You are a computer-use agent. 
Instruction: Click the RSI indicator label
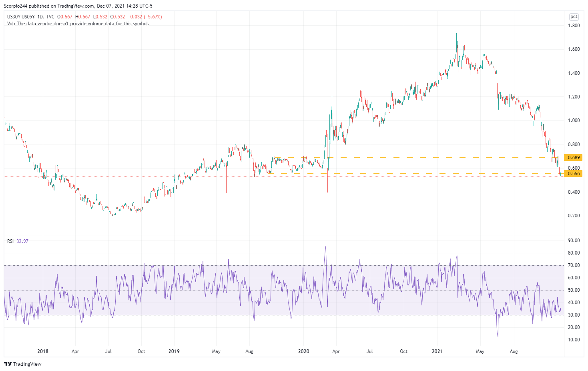10,241
